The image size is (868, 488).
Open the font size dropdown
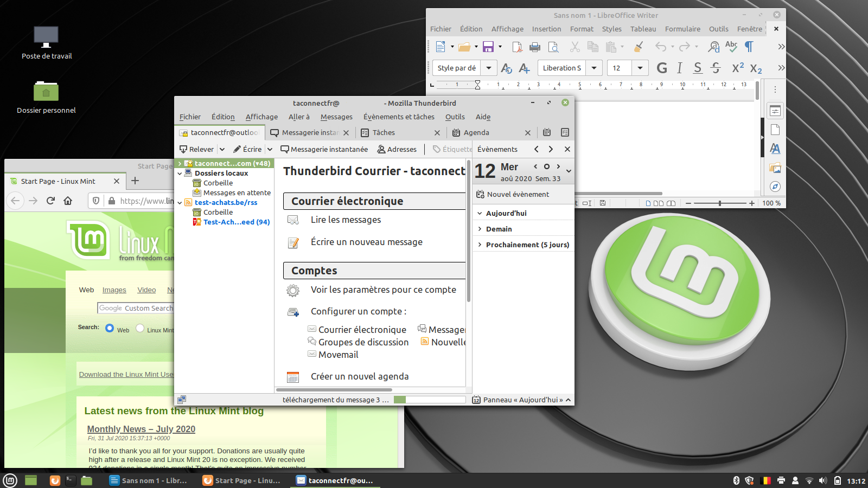(x=640, y=68)
